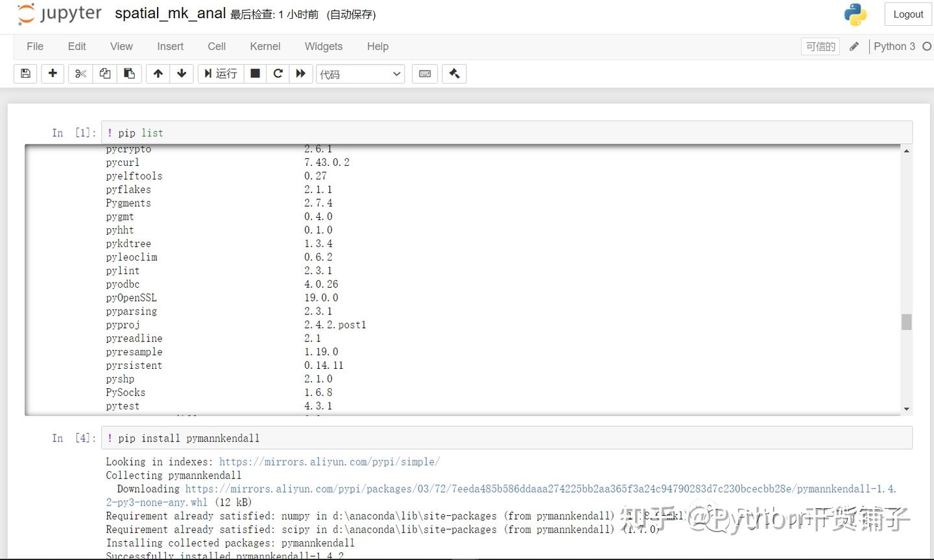Image resolution: width=934 pixels, height=560 pixels.
Task: Click the Logout button
Action: [908, 14]
